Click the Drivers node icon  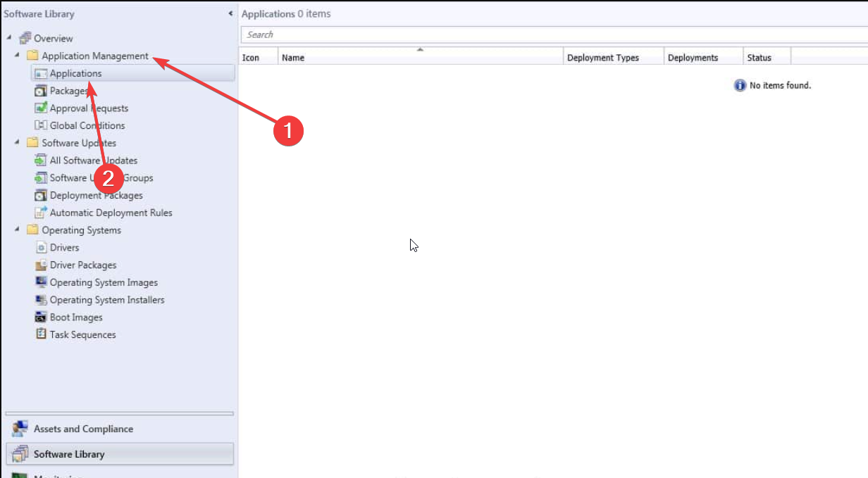click(41, 248)
